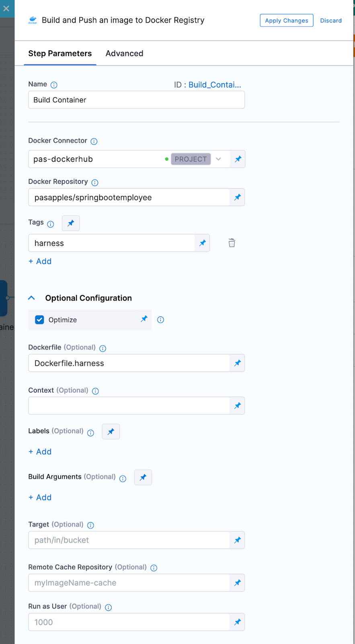Viewport: 355px width, 644px height.
Task: Add a new Build Argument entry
Action: point(40,497)
